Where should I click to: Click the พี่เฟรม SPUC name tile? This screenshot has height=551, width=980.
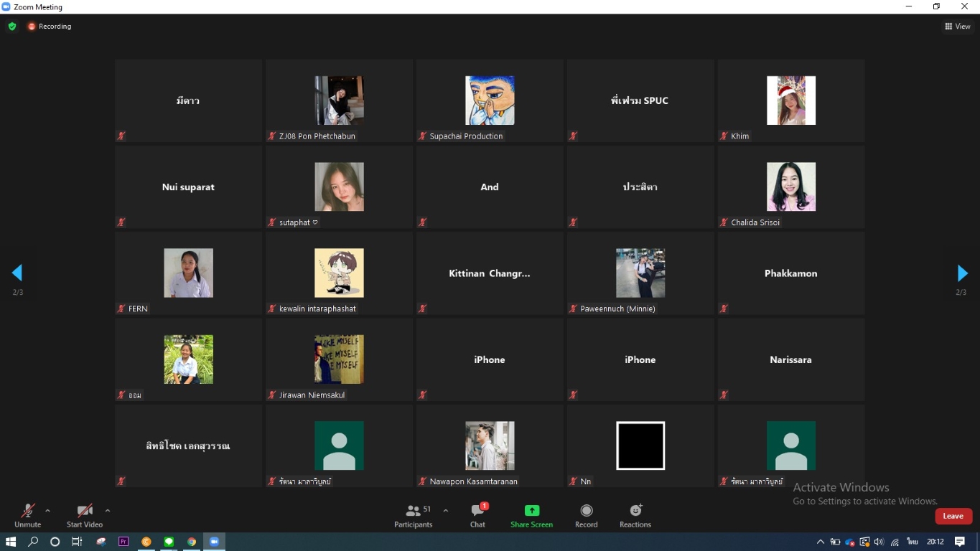(640, 100)
